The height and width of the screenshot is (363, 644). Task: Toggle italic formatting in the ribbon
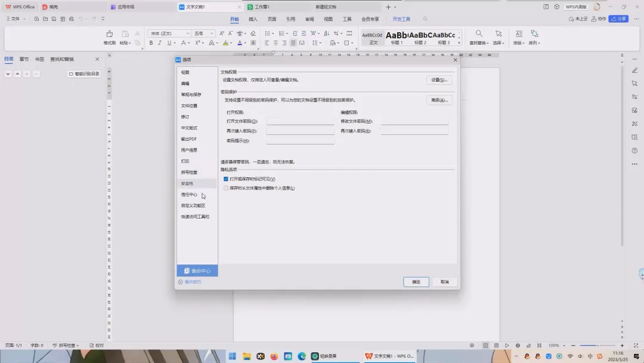(x=160, y=43)
